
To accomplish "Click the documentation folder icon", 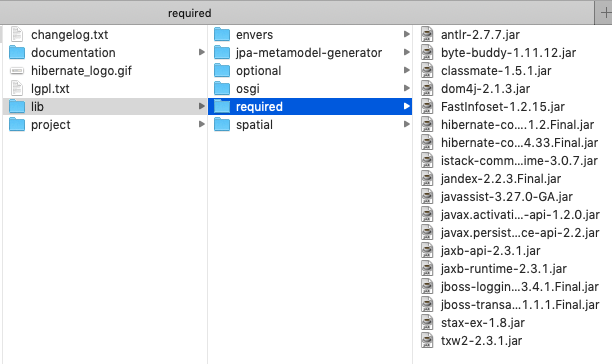I will 17,52.
